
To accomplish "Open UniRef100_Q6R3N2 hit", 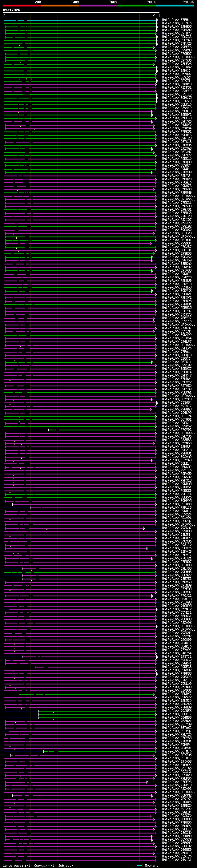I will click(177, 796).
